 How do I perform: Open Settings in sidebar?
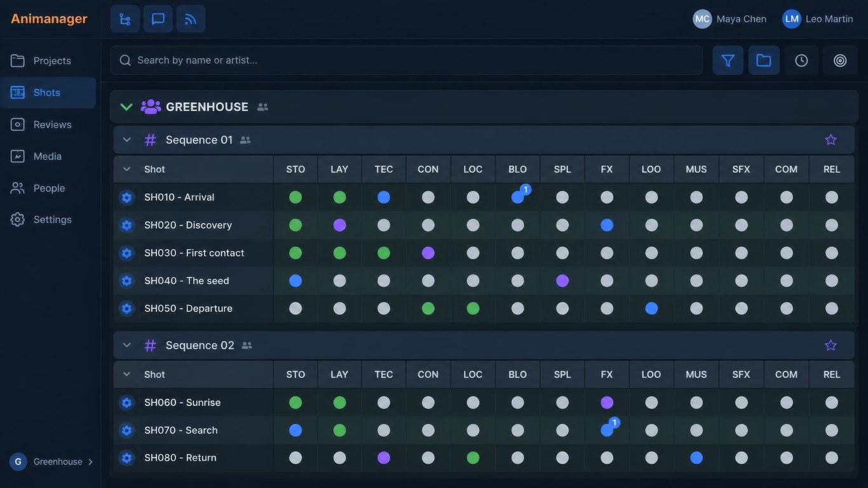coord(48,220)
